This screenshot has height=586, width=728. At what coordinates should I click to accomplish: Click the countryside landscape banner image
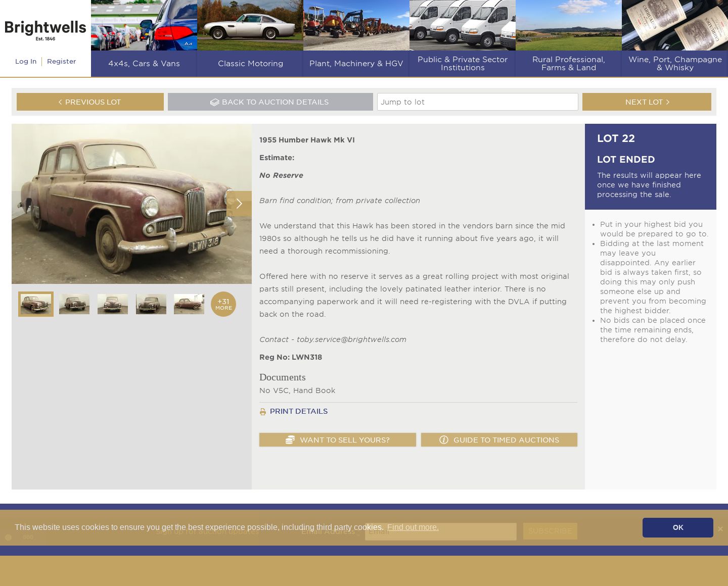pyautogui.click(x=569, y=25)
